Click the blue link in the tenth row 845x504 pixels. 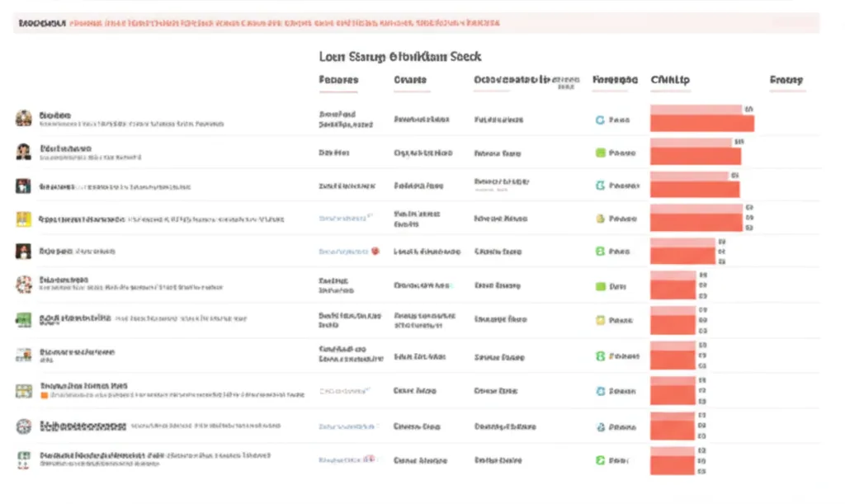click(x=343, y=426)
